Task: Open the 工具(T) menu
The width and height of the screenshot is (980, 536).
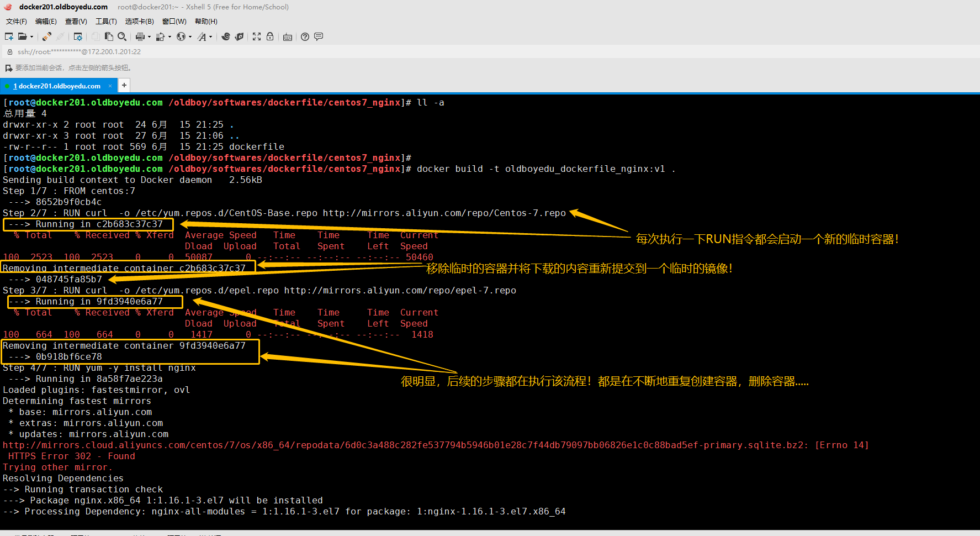Action: pyautogui.click(x=106, y=22)
